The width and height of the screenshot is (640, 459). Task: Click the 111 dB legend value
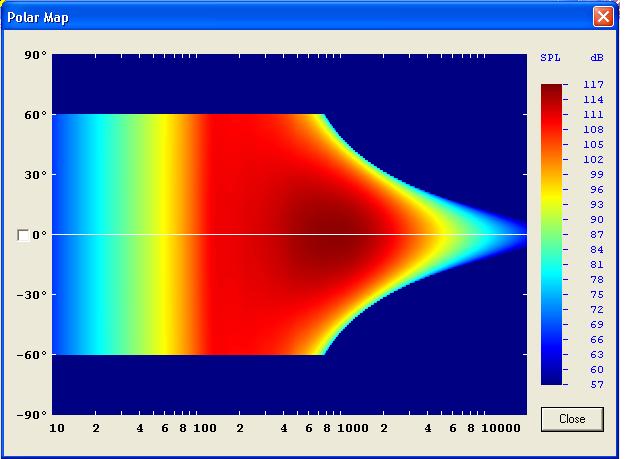[593, 115]
